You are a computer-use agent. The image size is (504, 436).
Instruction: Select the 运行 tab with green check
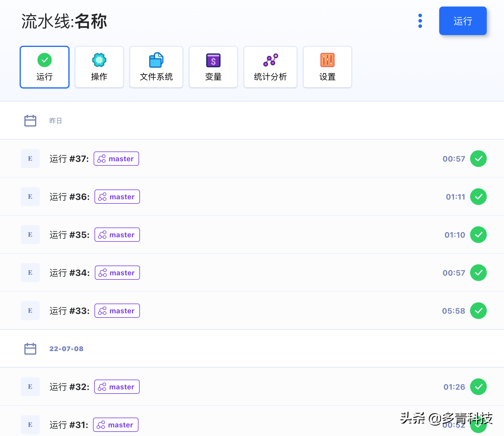point(45,67)
